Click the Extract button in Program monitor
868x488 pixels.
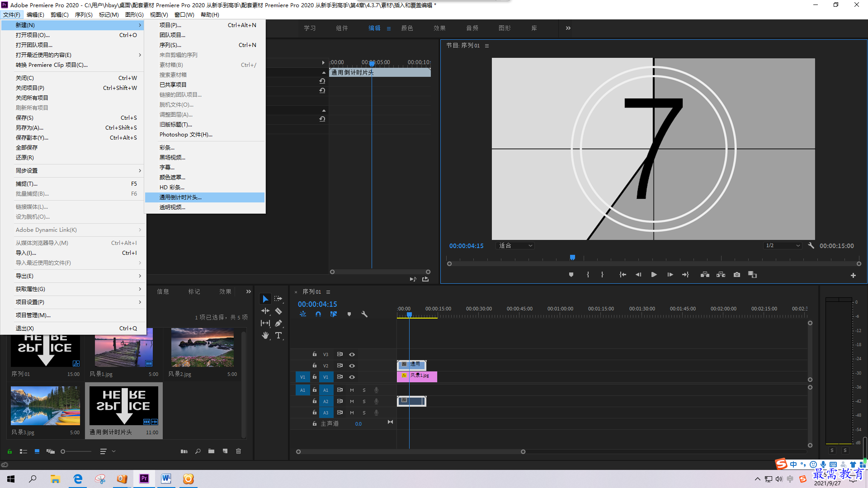[721, 275]
